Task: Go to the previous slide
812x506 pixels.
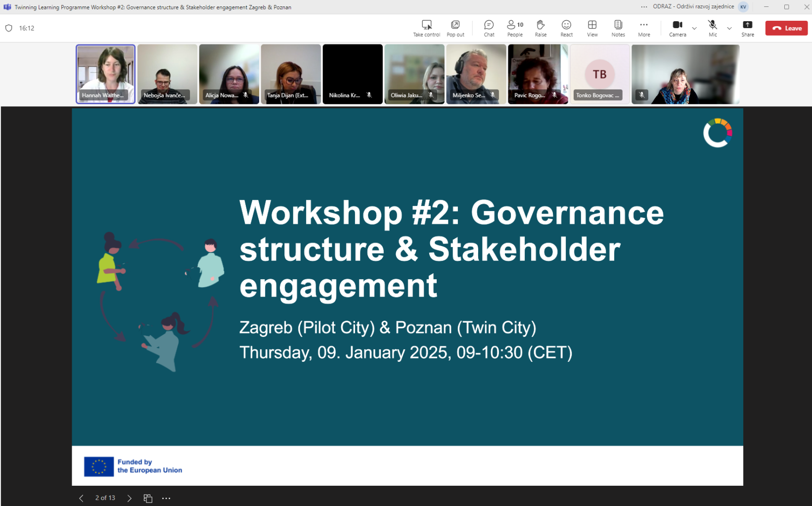Action: pyautogui.click(x=81, y=498)
